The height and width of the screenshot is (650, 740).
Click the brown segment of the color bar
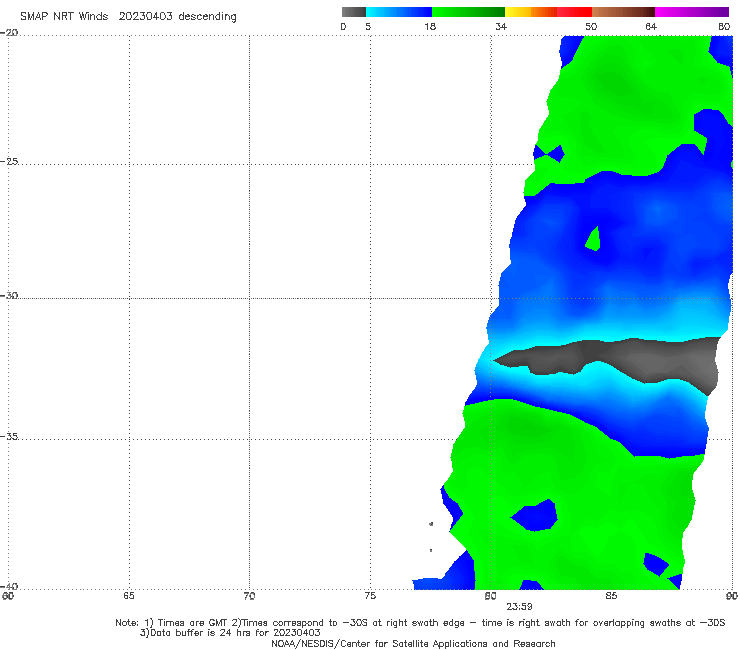623,12
